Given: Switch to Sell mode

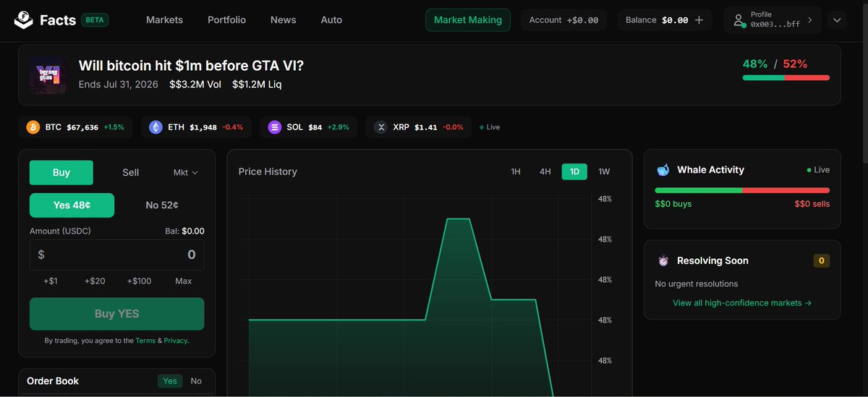Looking at the screenshot, I should click(130, 172).
